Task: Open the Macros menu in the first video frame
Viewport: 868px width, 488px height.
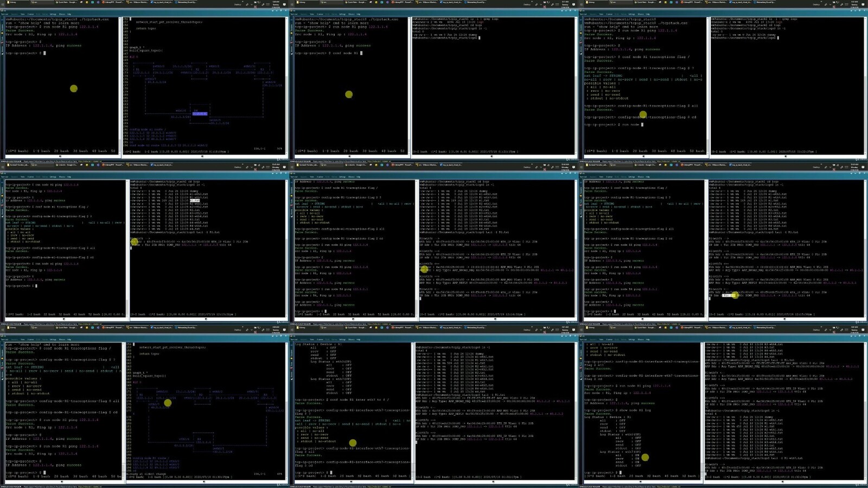Action: 62,14
